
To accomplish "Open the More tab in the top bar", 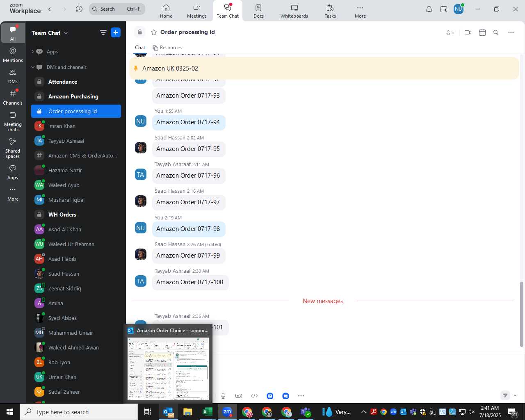I will tap(360, 11).
